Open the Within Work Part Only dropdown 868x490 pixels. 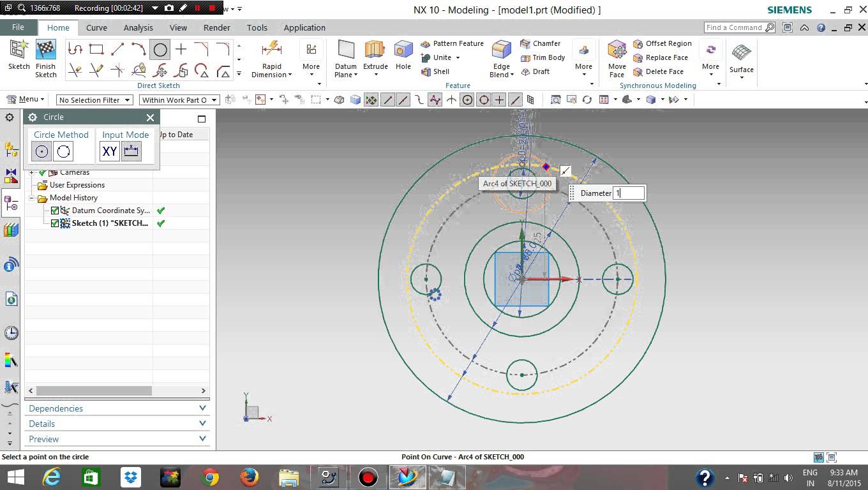(179, 100)
